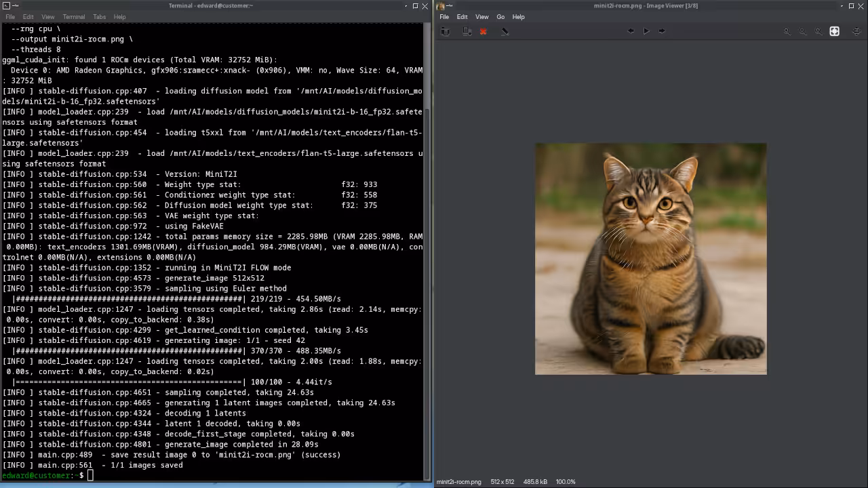
Task: Click the Image Viewer title bar text
Action: tap(646, 5)
